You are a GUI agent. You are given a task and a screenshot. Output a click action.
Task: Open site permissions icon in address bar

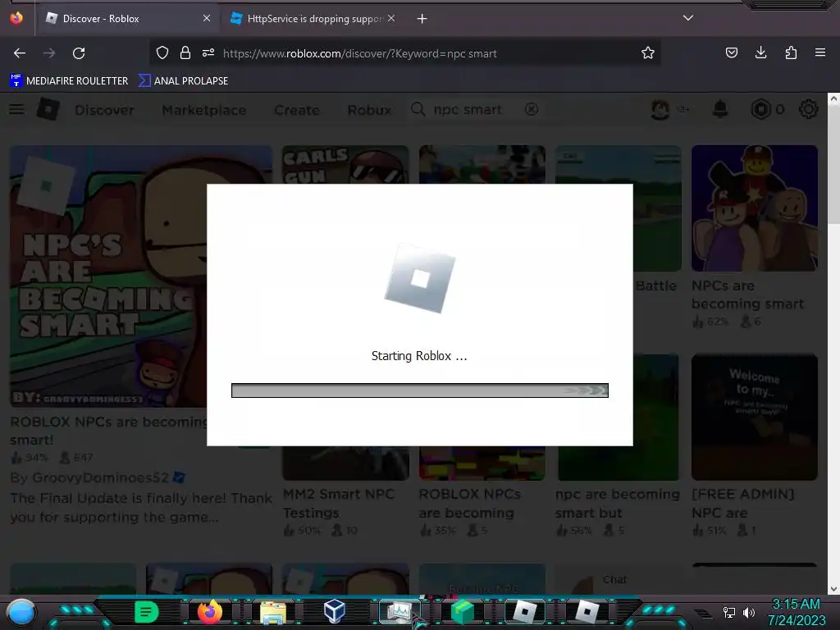(208, 52)
